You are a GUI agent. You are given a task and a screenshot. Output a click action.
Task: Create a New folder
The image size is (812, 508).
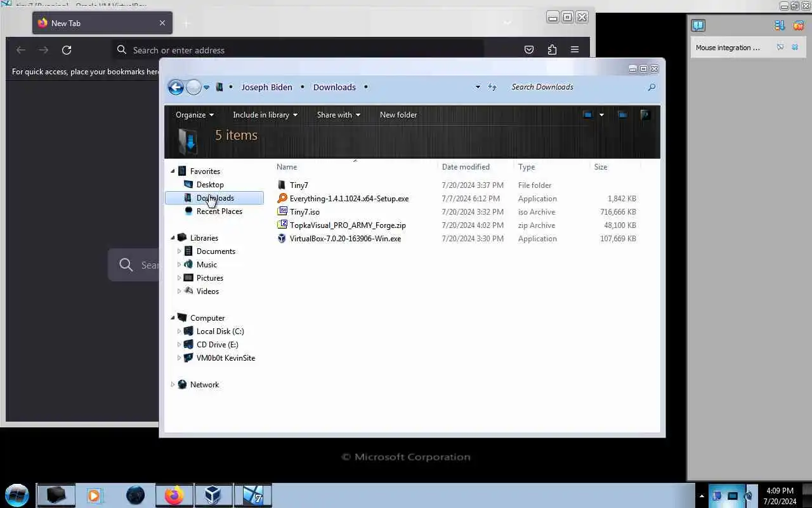[x=398, y=115]
